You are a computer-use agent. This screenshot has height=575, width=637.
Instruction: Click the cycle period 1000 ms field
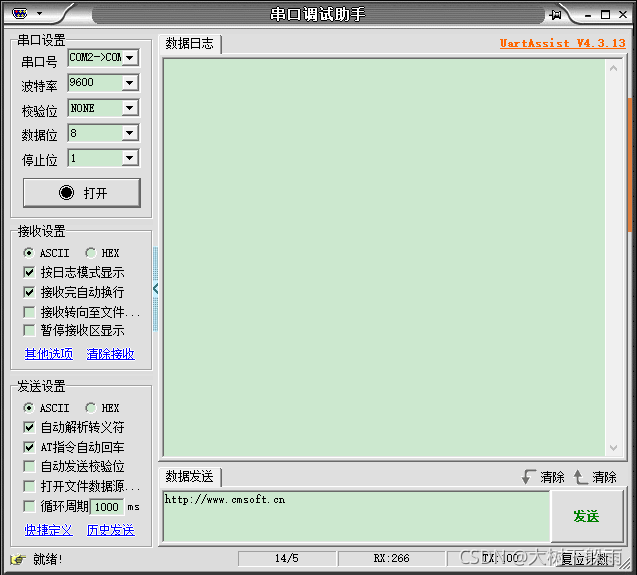pyautogui.click(x=107, y=507)
